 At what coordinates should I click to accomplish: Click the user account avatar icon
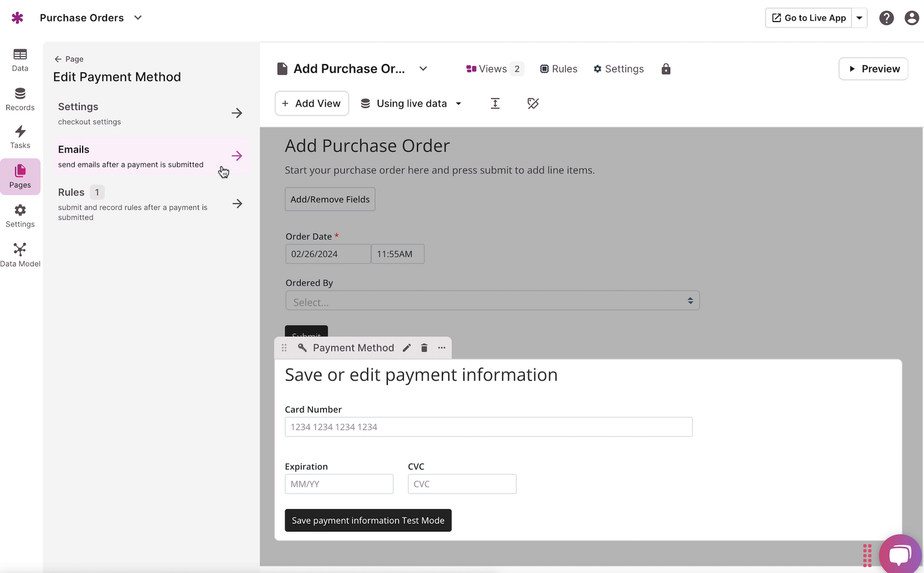click(912, 18)
